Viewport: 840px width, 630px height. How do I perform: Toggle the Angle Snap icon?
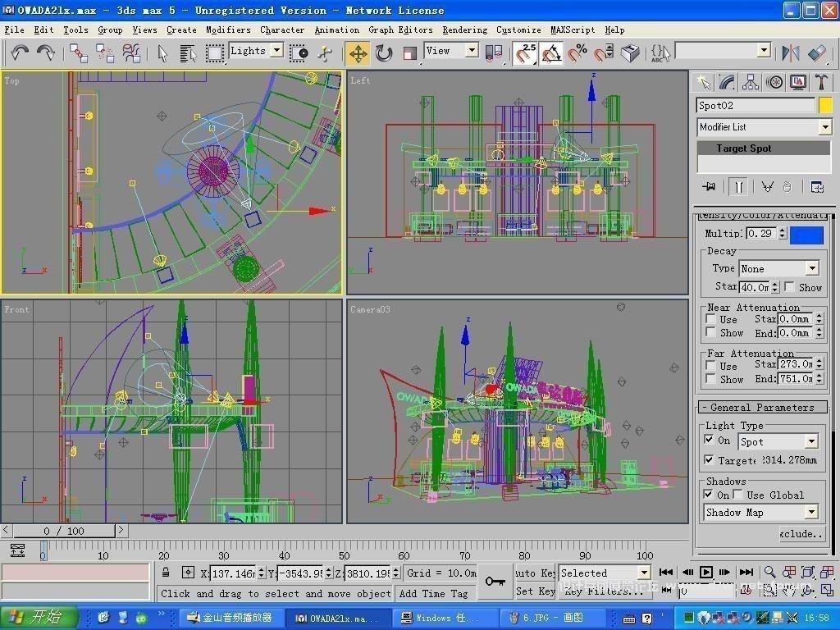[551, 53]
